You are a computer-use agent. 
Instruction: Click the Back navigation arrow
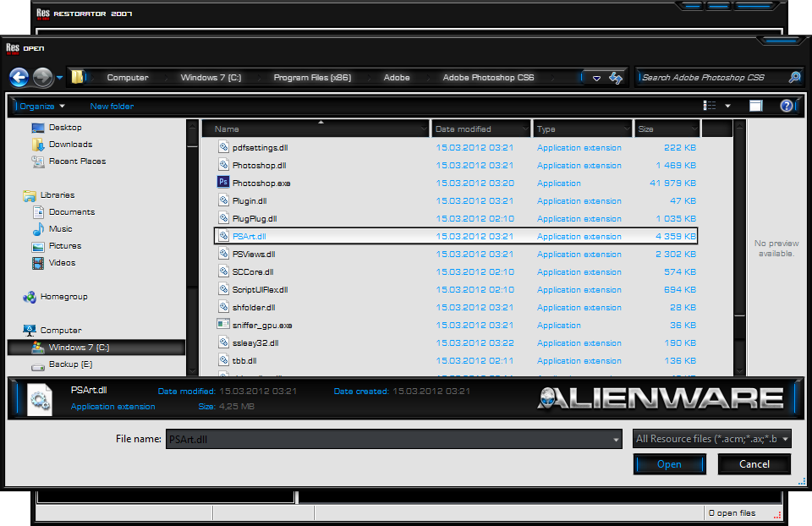(19, 78)
